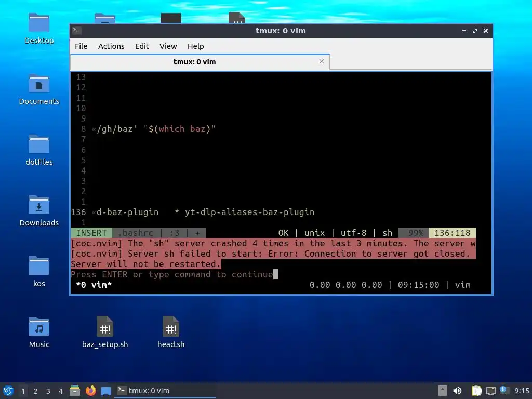The height and width of the screenshot is (399, 532).
Task: Select the dotfiles folder on desktop
Action: pos(38,144)
